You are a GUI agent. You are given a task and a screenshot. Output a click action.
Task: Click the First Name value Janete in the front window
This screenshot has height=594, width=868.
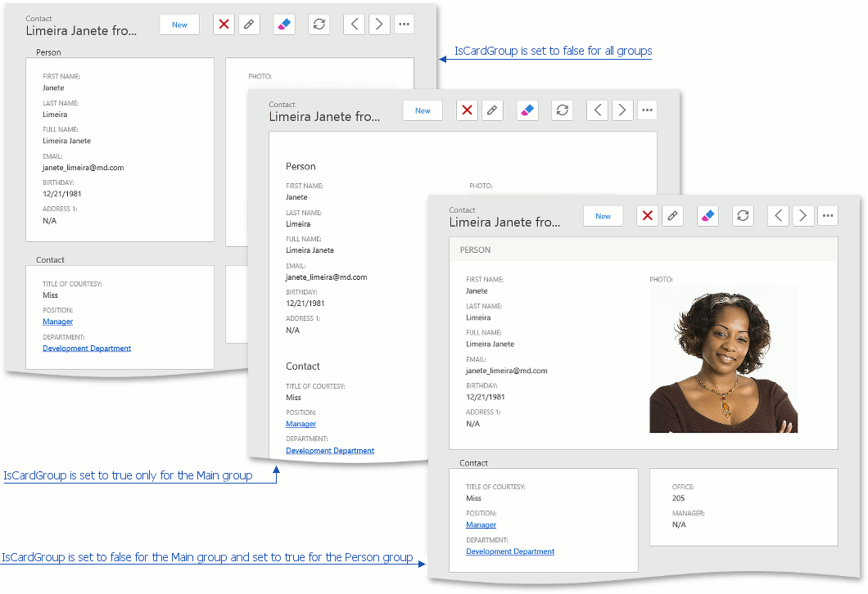point(477,291)
